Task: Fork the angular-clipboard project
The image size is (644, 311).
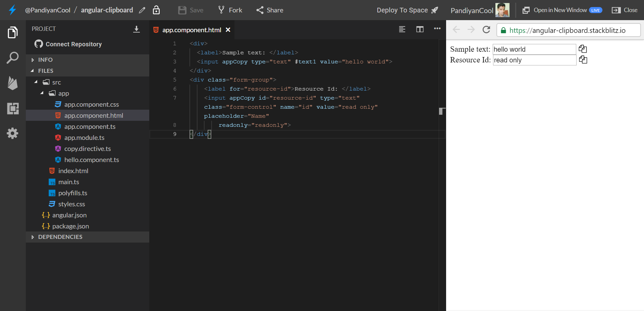Action: coord(230,10)
